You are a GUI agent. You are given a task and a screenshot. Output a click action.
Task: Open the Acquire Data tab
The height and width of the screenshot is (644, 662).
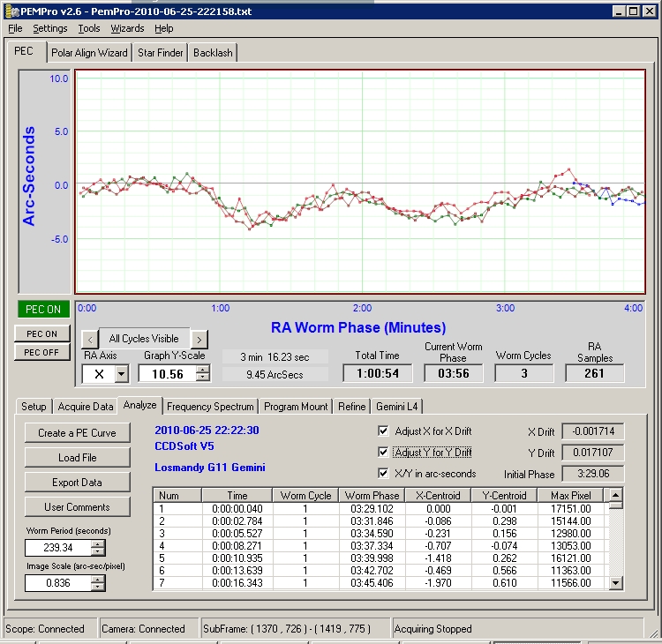click(86, 407)
